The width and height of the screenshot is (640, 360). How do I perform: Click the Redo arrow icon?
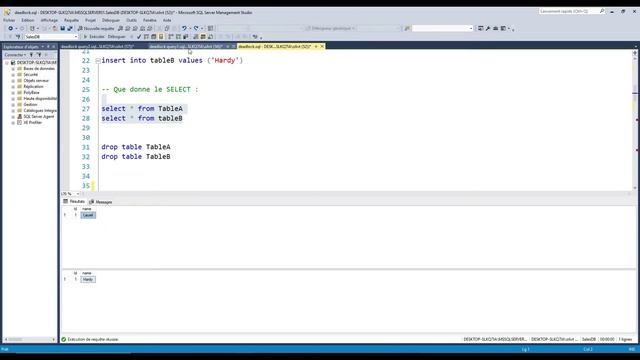click(196, 29)
